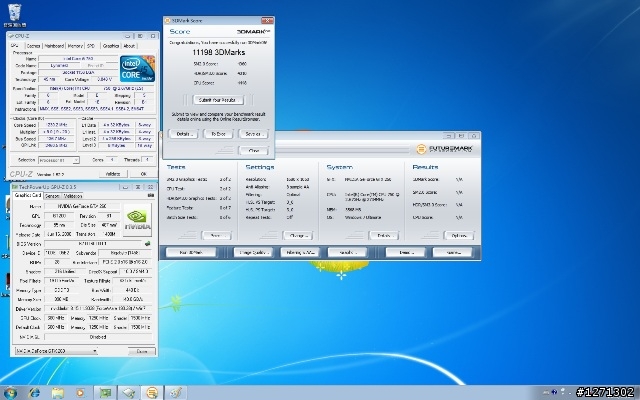Launch Internet Explorer from the taskbar
Image resolution: width=640 pixels, height=400 pixels.
point(35,393)
